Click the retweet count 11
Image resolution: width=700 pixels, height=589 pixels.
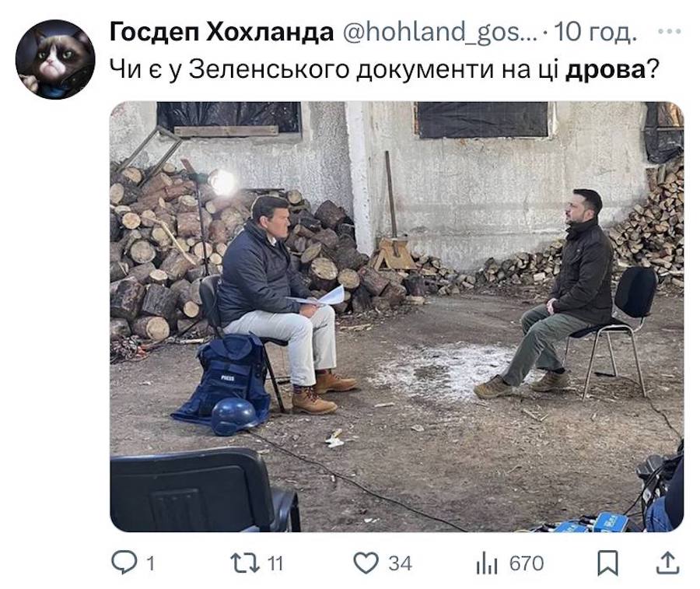point(275,563)
